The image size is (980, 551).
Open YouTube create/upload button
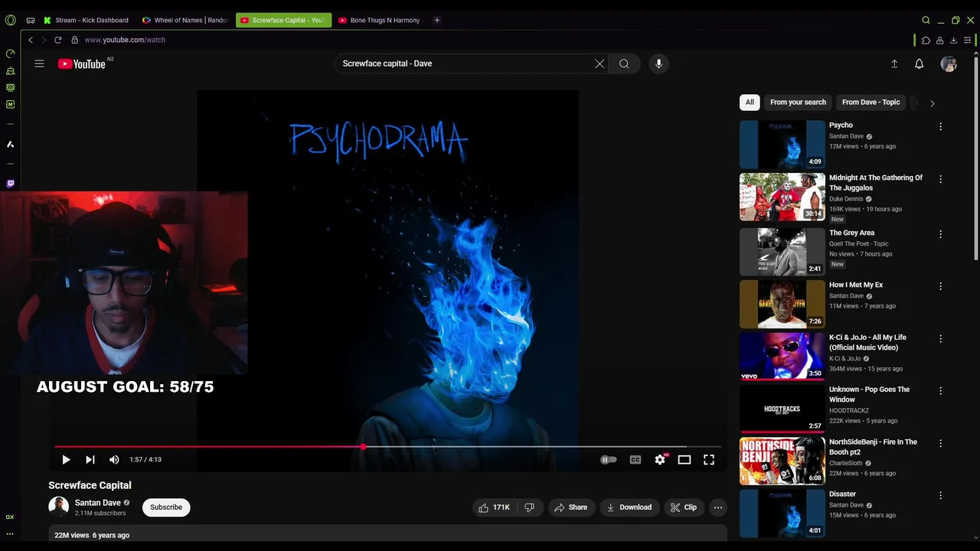[894, 64]
